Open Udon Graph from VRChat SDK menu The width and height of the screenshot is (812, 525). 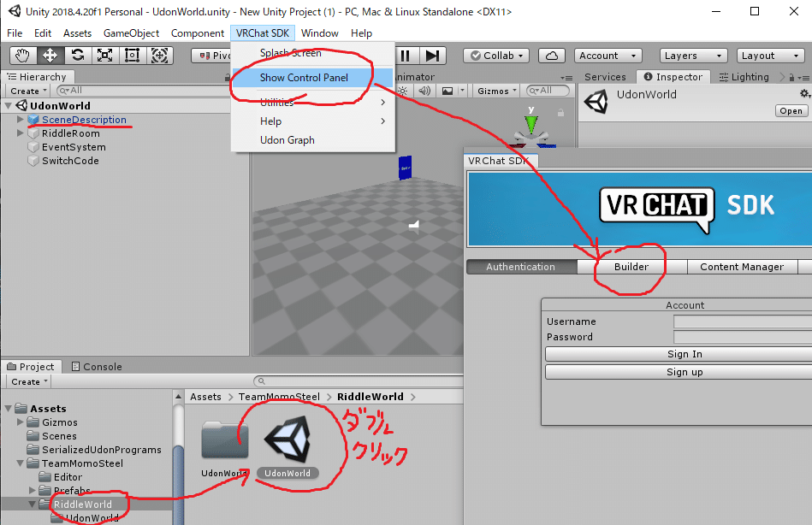point(312,139)
